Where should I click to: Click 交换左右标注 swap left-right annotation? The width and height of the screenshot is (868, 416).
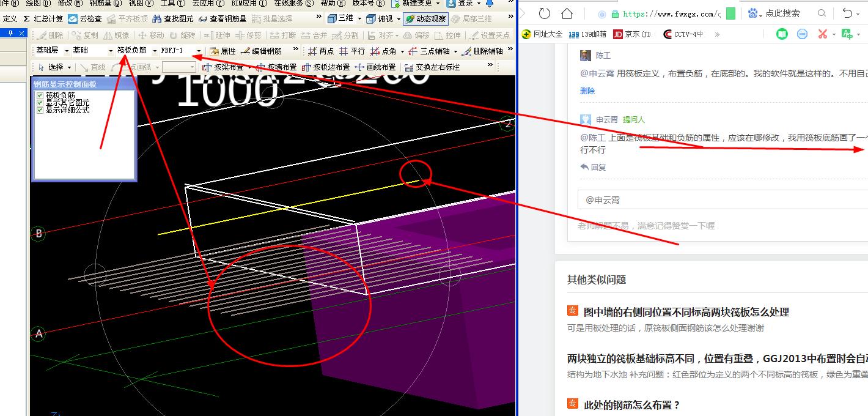click(x=432, y=67)
